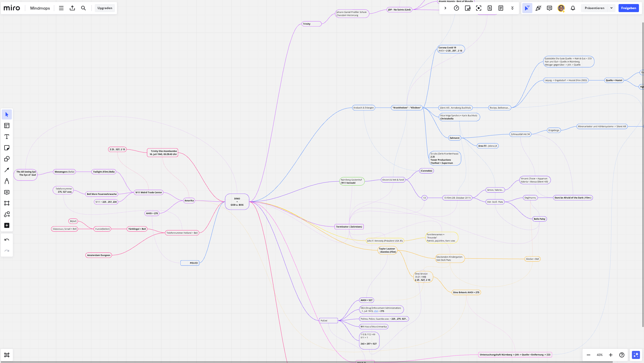Select the connection line arrow tool
Screen dimensions: 644x363
7,170
